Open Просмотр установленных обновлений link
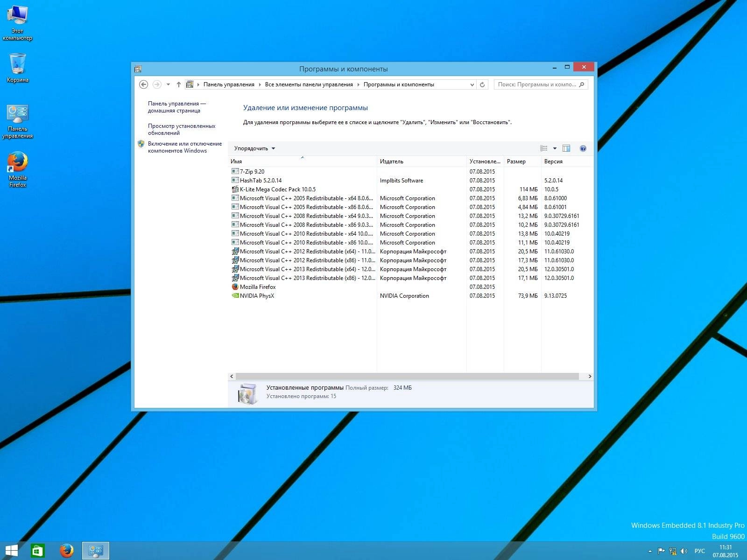The image size is (747, 560). coord(182,129)
